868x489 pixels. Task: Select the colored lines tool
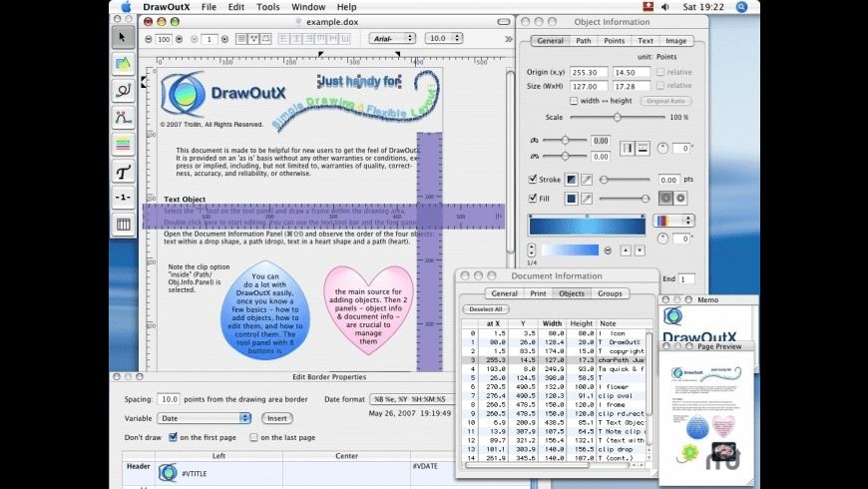123,144
